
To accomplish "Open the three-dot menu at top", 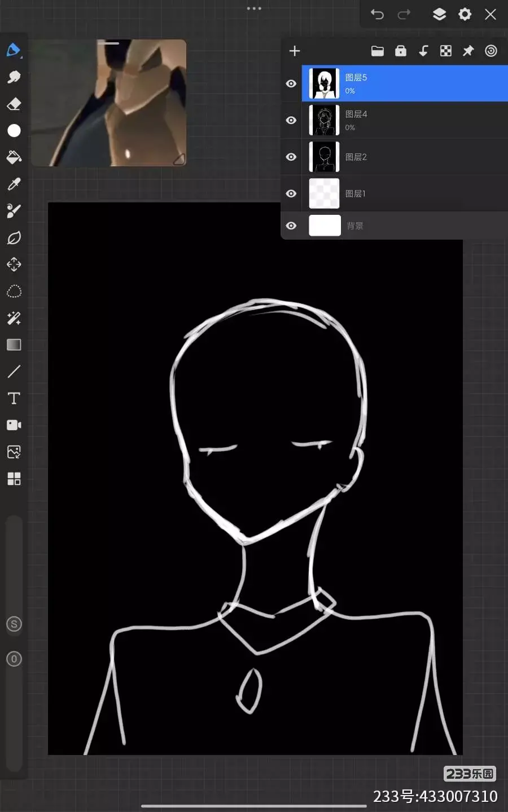I will point(254,8).
